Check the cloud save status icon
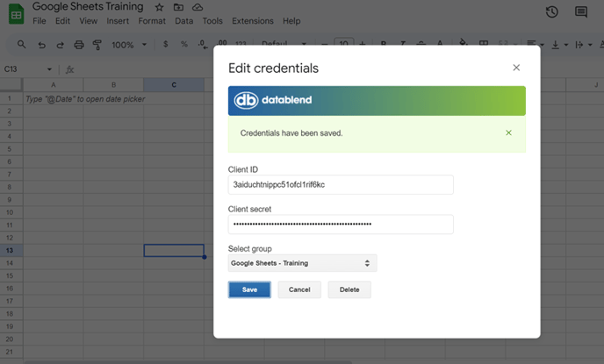This screenshot has width=604, height=364. [x=198, y=7]
